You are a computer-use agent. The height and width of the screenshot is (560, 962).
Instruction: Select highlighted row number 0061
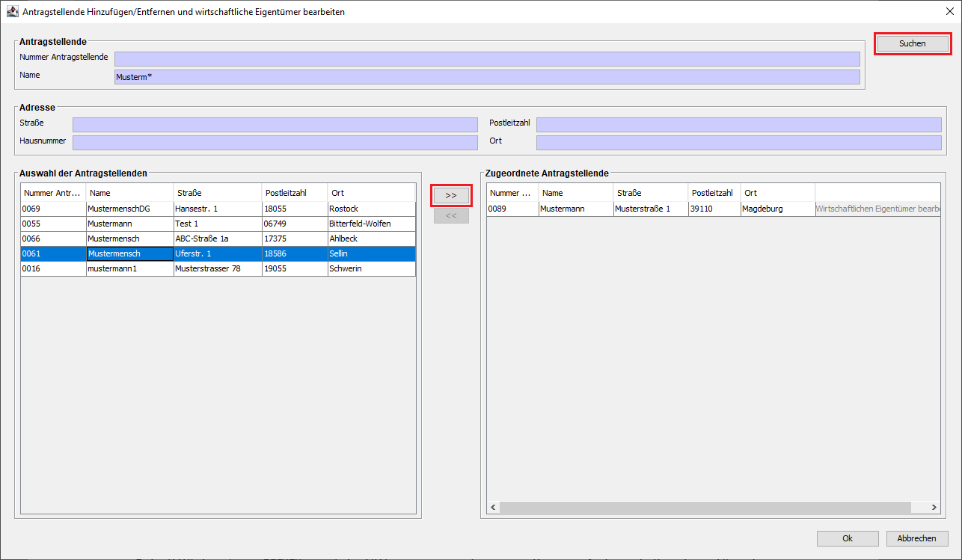click(53, 254)
